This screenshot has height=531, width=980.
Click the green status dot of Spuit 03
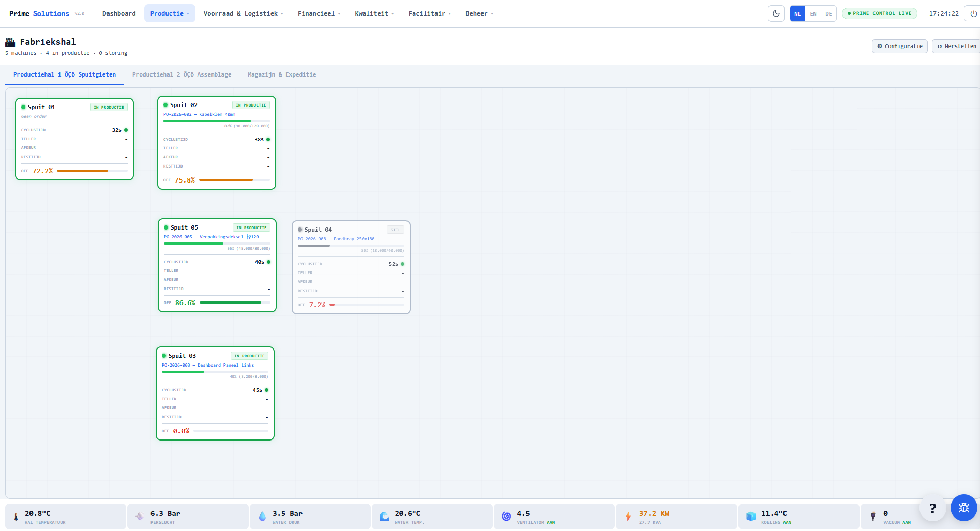(x=164, y=356)
